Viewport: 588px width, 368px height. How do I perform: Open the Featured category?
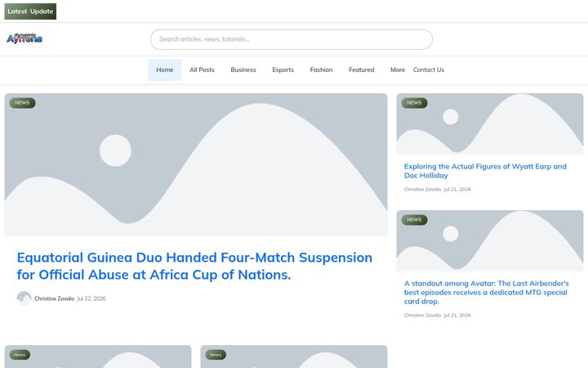click(362, 70)
